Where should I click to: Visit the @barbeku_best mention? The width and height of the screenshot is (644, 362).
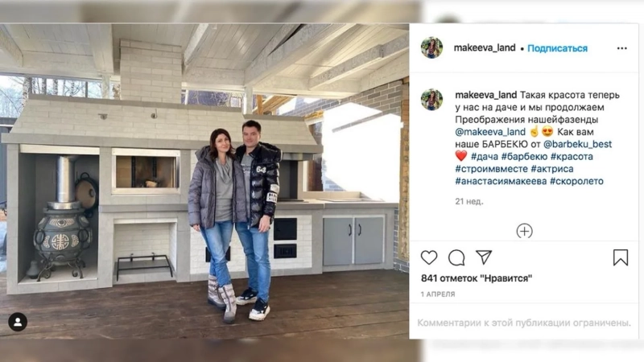tap(577, 144)
